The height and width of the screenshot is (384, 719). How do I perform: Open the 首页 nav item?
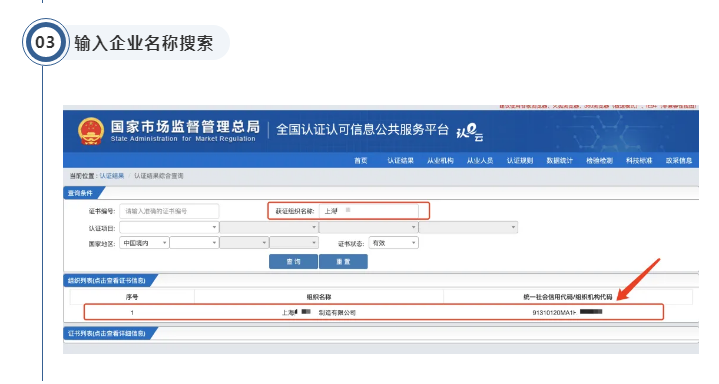click(361, 161)
